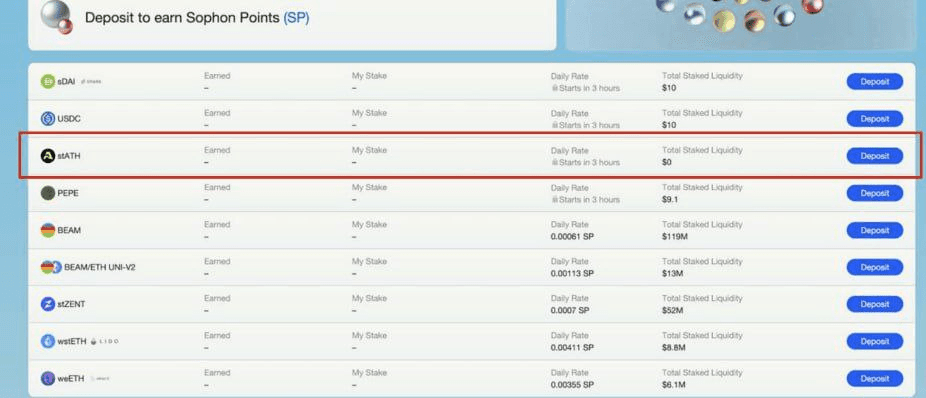The height and width of the screenshot is (398, 926).
Task: Click the BEAM/ETH UNI-V2 pair icon
Action: [x=51, y=267]
